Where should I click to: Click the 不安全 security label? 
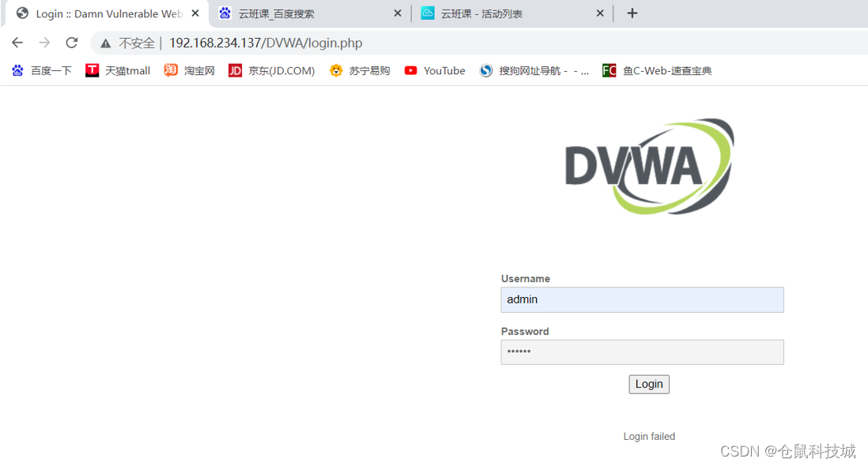[x=137, y=43]
